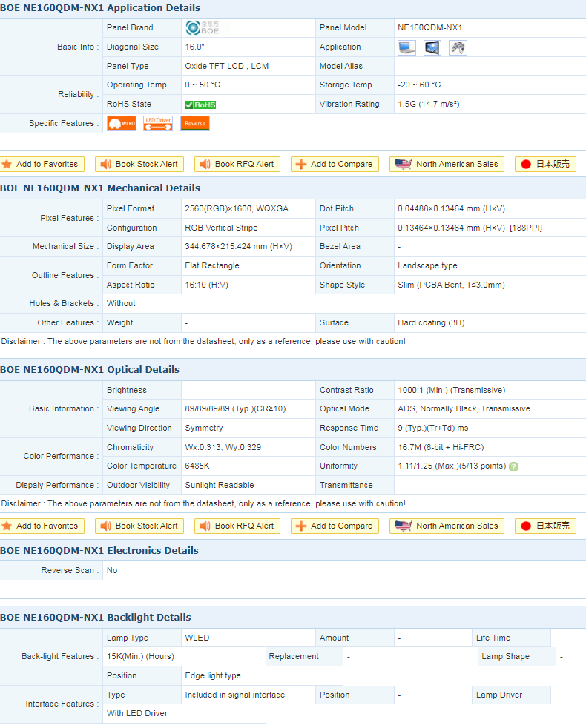Select life time 15K(Min.) (Hours) value
This screenshot has width=586, height=728.
[140, 656]
